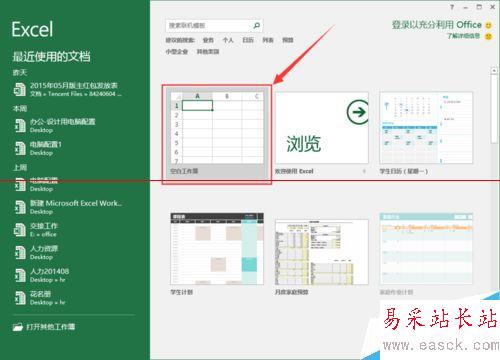The image size is (500, 360).
Task: Search suggested category 业务
Action: (208, 40)
